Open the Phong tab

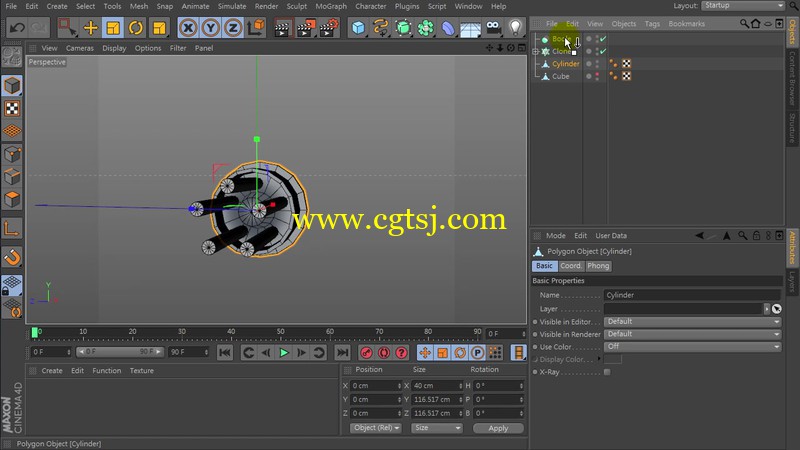point(597,266)
